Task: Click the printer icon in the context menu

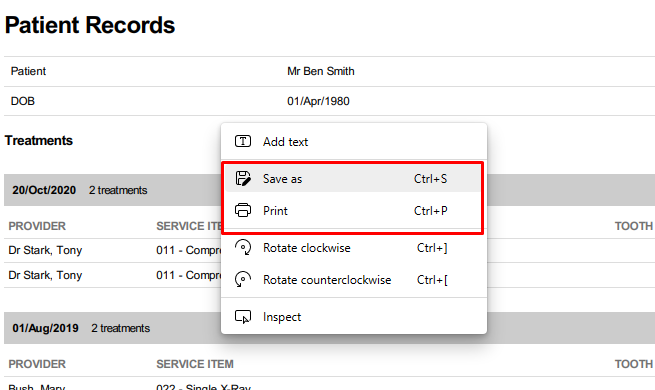Action: (243, 210)
